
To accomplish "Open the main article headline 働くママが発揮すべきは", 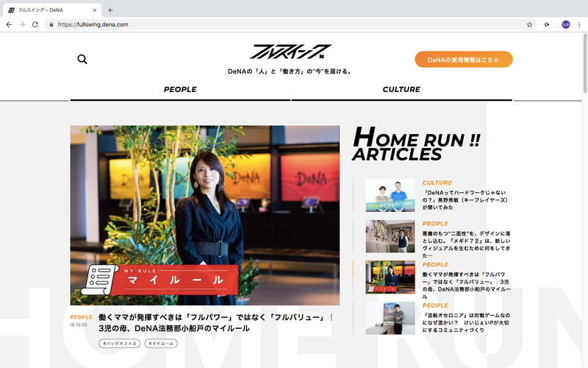I will coord(215,323).
